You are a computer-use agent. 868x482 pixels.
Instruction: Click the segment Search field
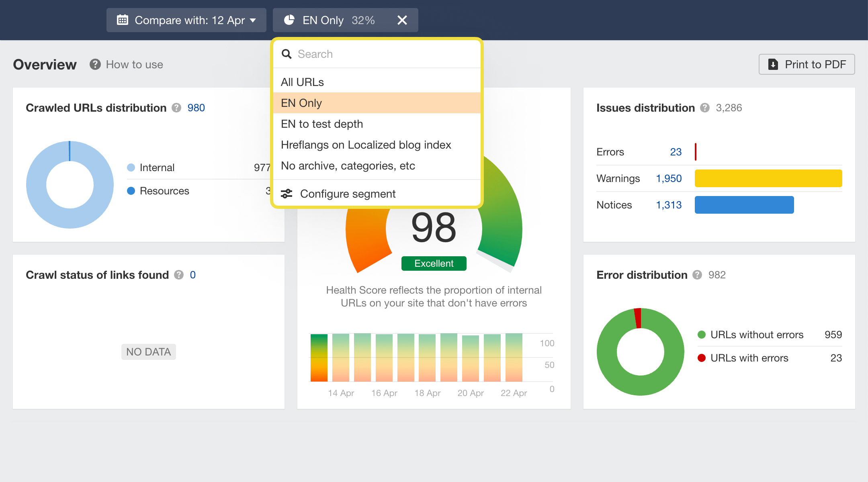pyautogui.click(x=377, y=54)
